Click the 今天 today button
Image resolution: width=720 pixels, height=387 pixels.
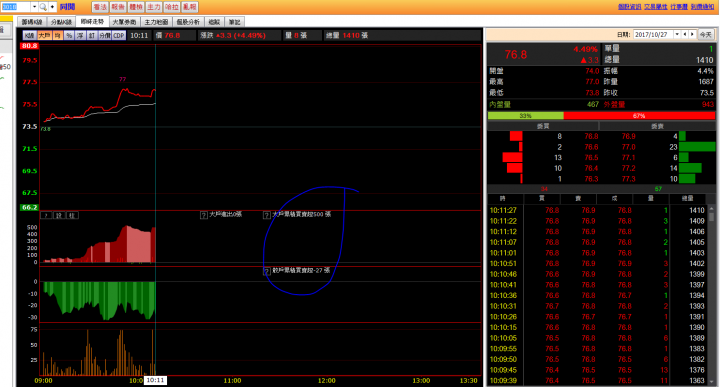point(705,34)
